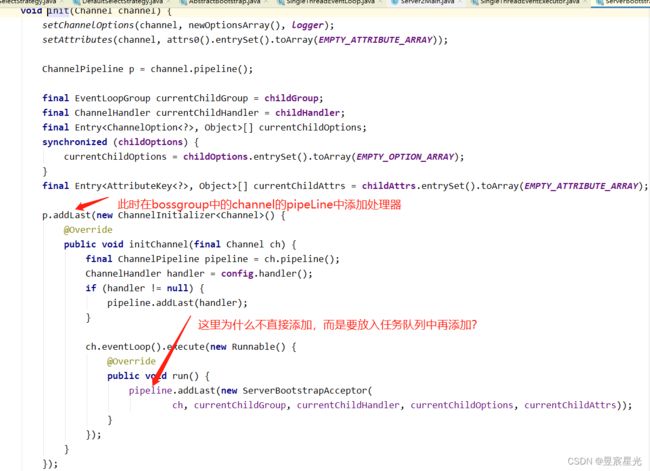Click the initChannel method name

point(159,244)
